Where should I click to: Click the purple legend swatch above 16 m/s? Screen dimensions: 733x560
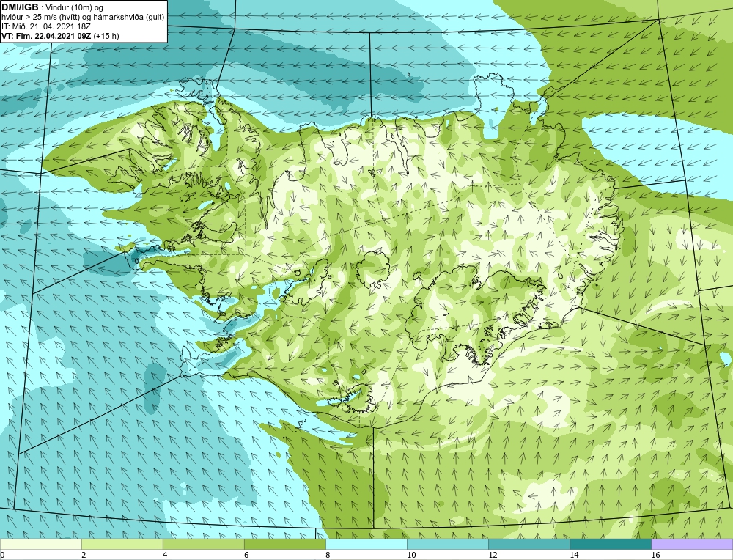[x=692, y=544]
